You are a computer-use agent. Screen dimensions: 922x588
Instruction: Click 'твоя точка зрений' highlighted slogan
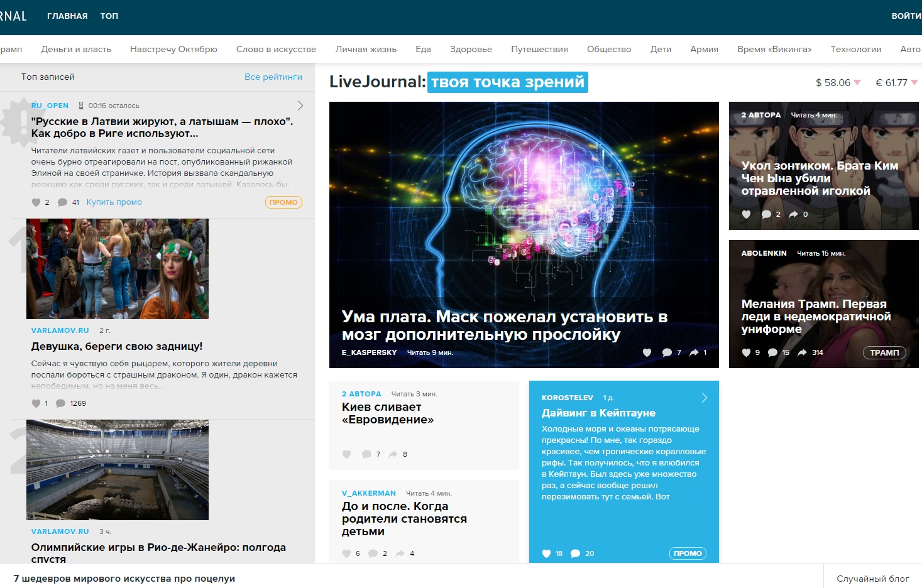(x=508, y=82)
